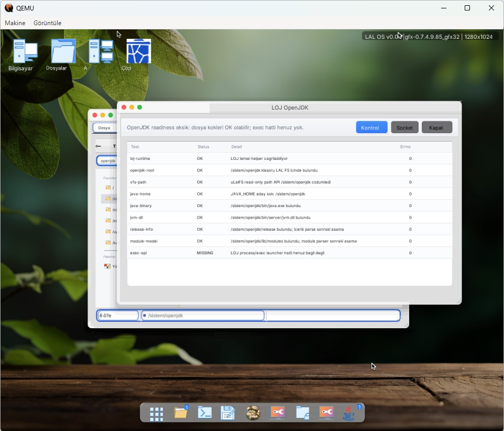Click the back arrow in file manager

98,146
